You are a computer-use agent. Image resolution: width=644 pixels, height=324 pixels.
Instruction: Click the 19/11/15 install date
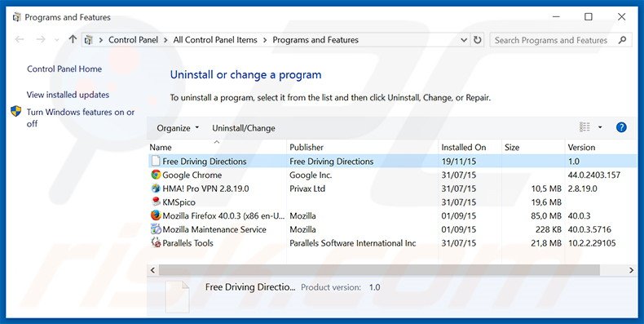click(x=458, y=162)
